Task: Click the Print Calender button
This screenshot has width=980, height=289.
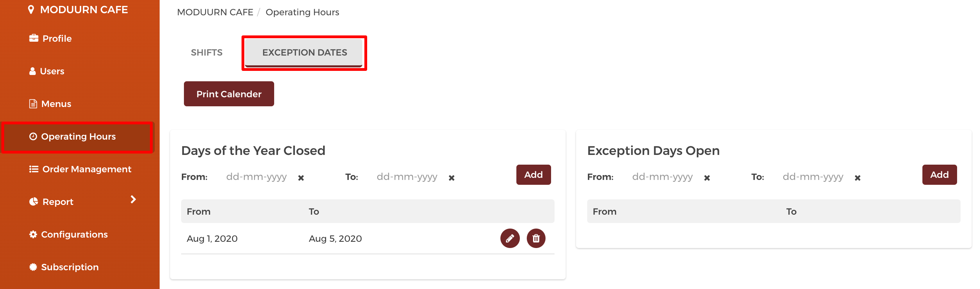Action: [229, 94]
